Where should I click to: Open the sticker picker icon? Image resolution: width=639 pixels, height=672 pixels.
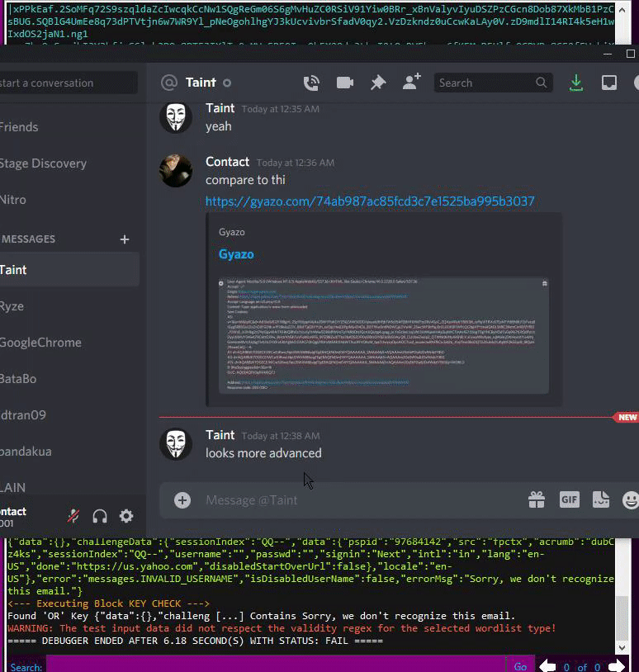601,499
